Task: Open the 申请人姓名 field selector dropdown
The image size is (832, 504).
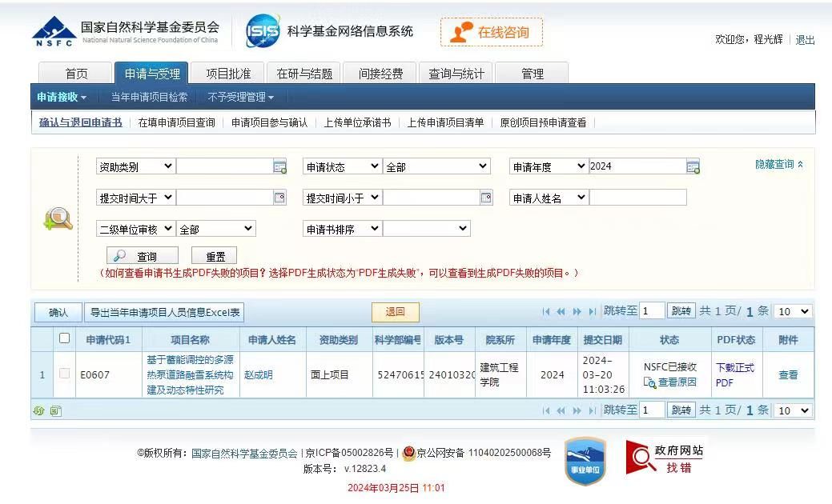Action: tap(548, 198)
